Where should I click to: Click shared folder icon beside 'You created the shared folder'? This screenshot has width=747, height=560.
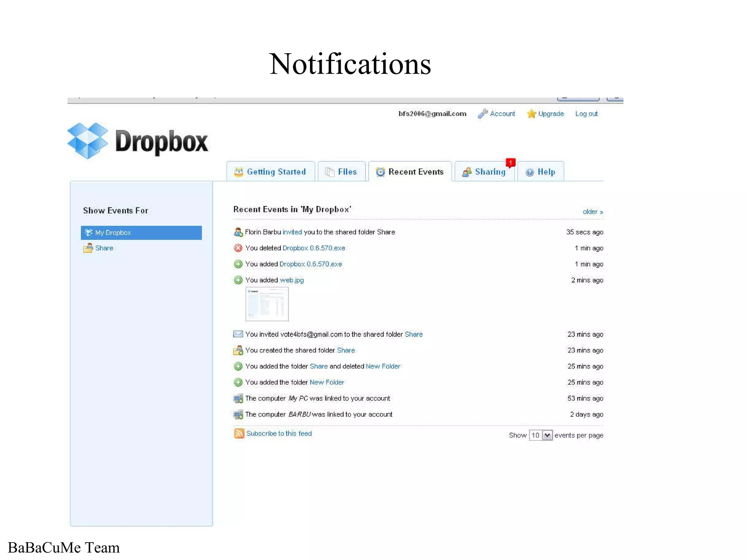coord(238,350)
